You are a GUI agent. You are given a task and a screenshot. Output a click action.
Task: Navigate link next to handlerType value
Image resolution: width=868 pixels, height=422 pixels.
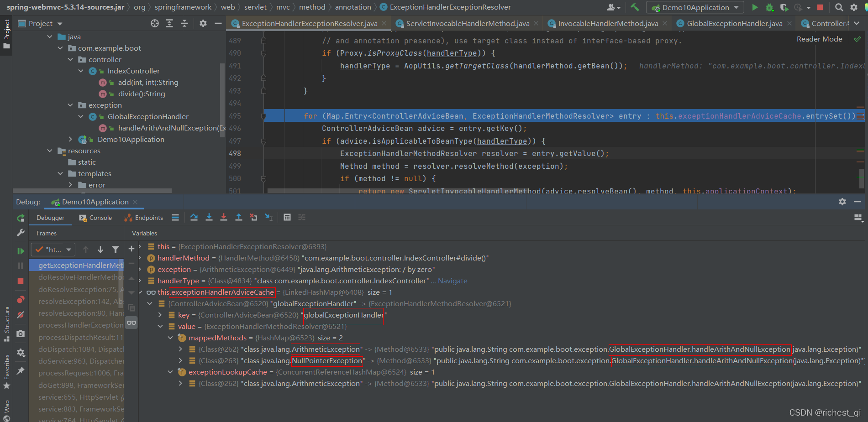click(x=452, y=281)
